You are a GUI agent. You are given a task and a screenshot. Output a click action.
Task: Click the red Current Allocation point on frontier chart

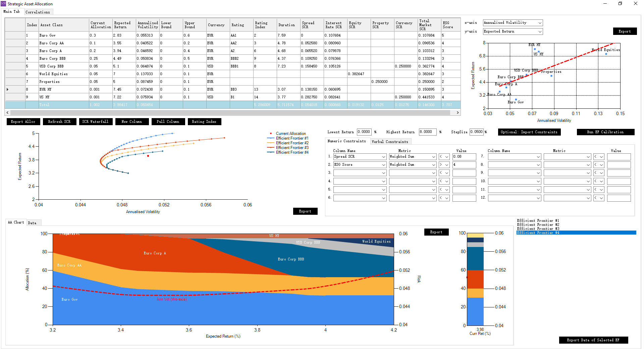click(x=148, y=156)
